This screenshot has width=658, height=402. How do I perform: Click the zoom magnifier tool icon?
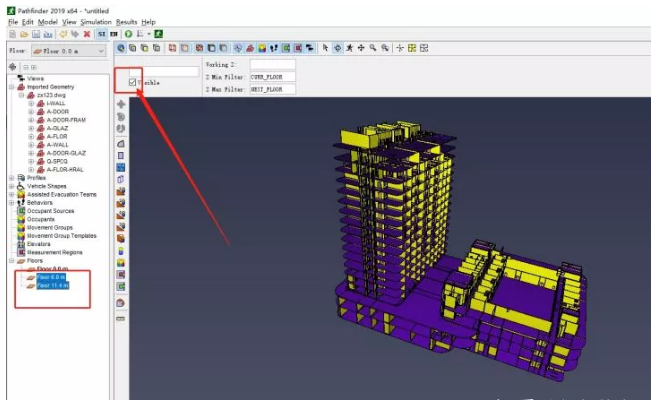pos(373,47)
